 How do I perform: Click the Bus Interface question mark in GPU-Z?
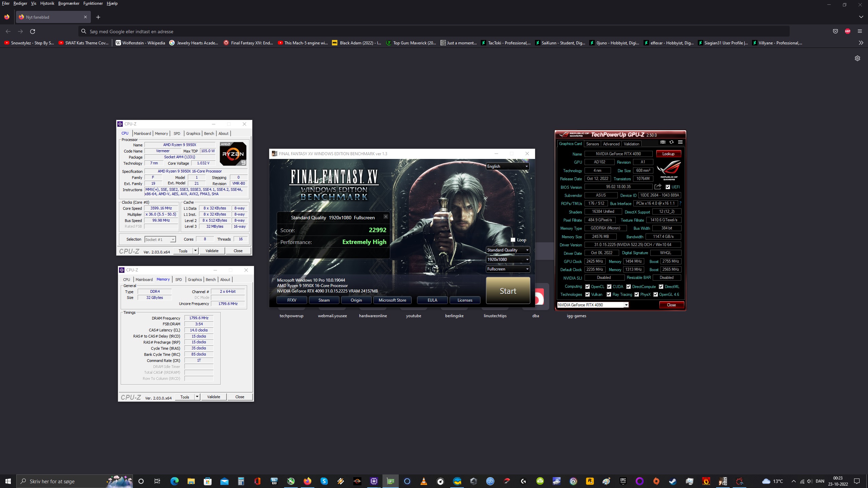(680, 203)
